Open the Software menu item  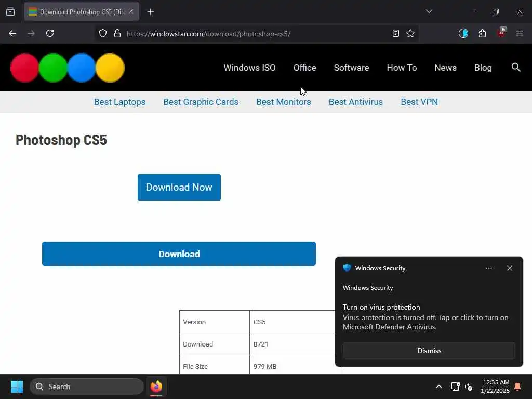tap(351, 68)
